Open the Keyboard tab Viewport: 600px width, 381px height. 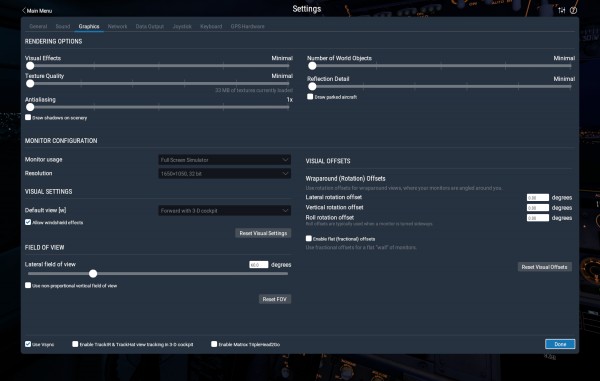click(211, 26)
